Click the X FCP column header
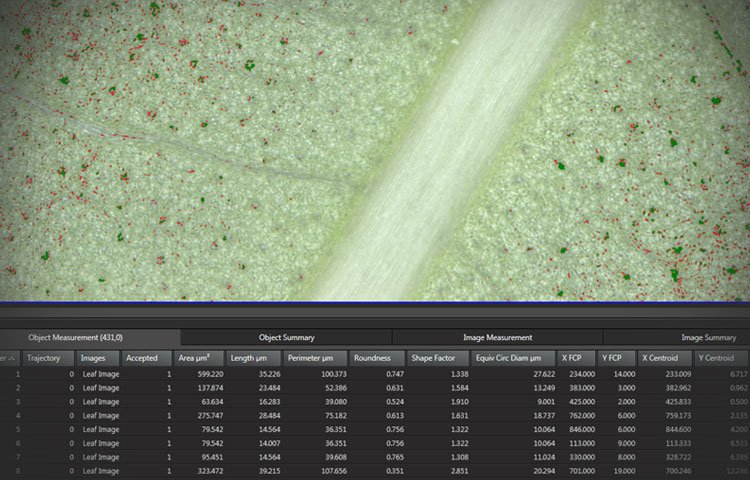 click(x=577, y=358)
